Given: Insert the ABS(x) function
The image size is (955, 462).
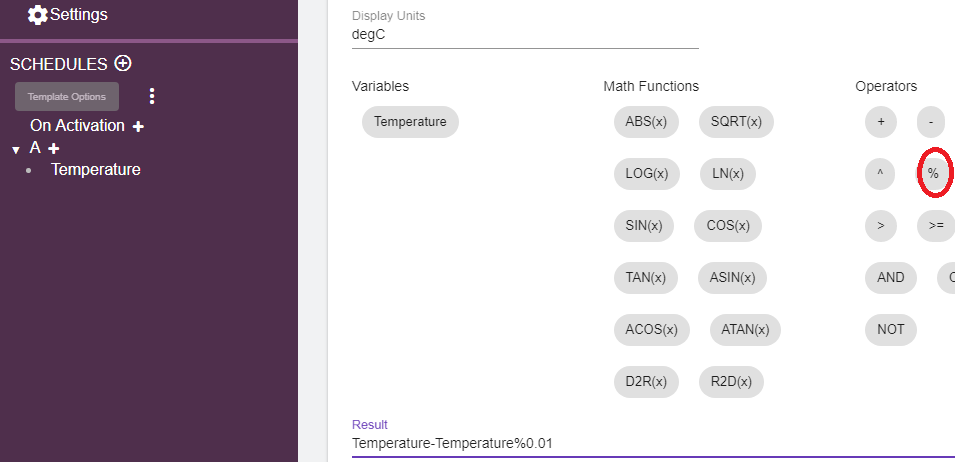Looking at the screenshot, I should pyautogui.click(x=646, y=122).
